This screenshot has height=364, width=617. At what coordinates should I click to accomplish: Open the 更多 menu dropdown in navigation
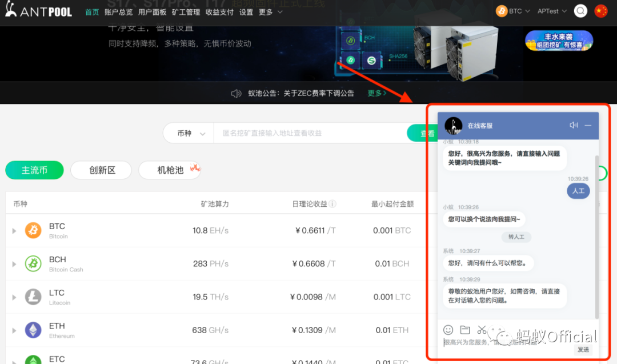point(270,12)
